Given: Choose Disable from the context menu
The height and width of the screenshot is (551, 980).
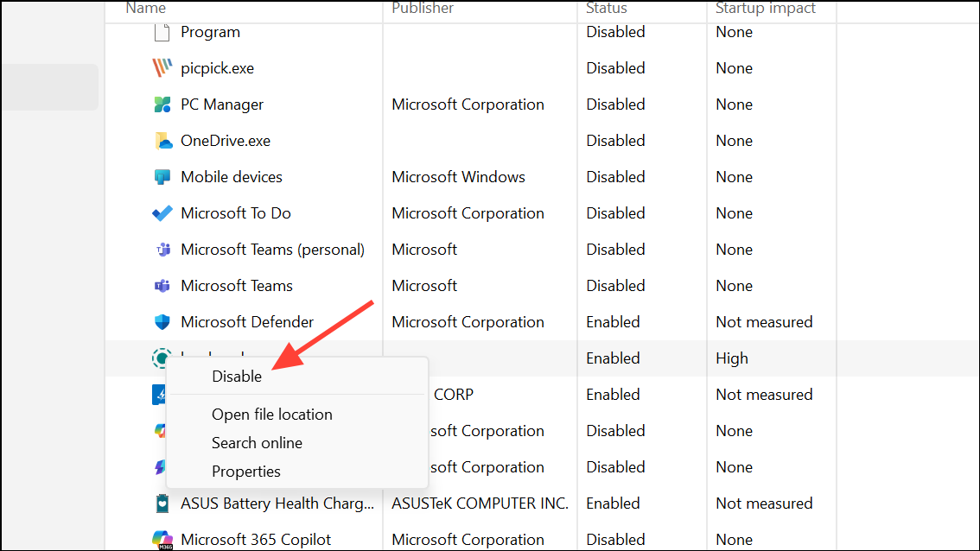Looking at the screenshot, I should (236, 376).
